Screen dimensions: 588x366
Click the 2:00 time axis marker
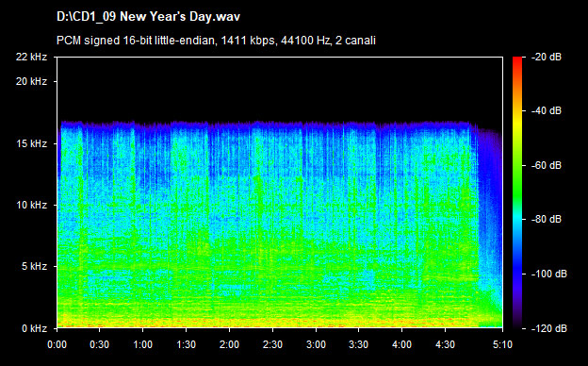click(230, 344)
